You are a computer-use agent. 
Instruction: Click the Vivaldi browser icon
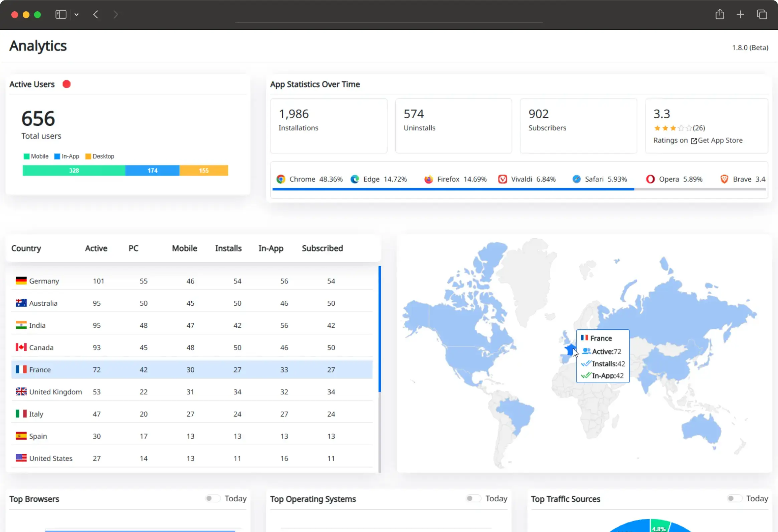tap(503, 179)
